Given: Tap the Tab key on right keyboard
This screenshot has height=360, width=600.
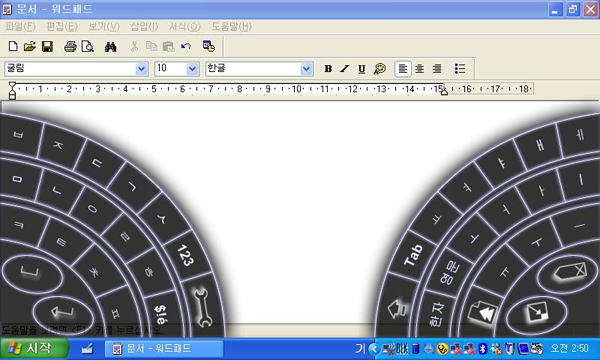Looking at the screenshot, I should [413, 255].
